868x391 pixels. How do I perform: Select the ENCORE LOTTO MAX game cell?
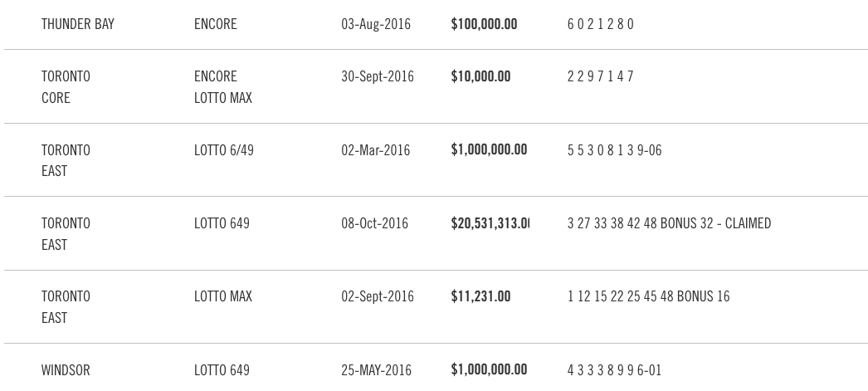pyautogui.click(x=223, y=87)
